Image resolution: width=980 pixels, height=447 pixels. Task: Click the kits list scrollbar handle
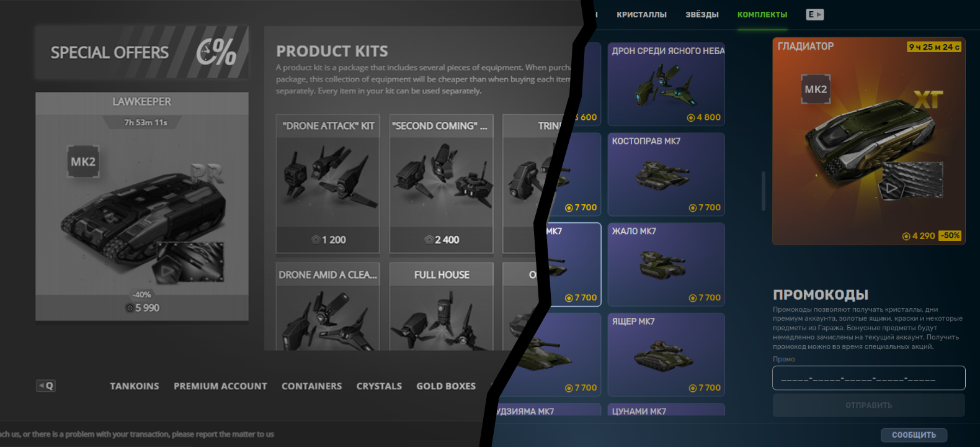(763, 191)
